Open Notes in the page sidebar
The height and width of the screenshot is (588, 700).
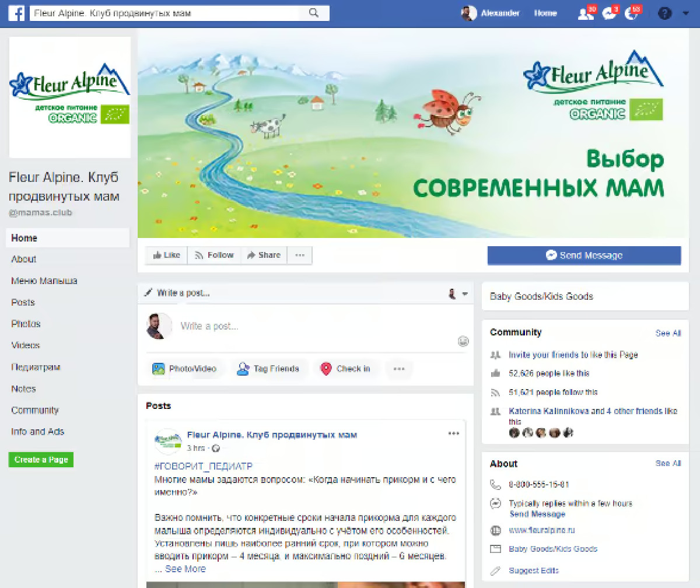pos(23,388)
